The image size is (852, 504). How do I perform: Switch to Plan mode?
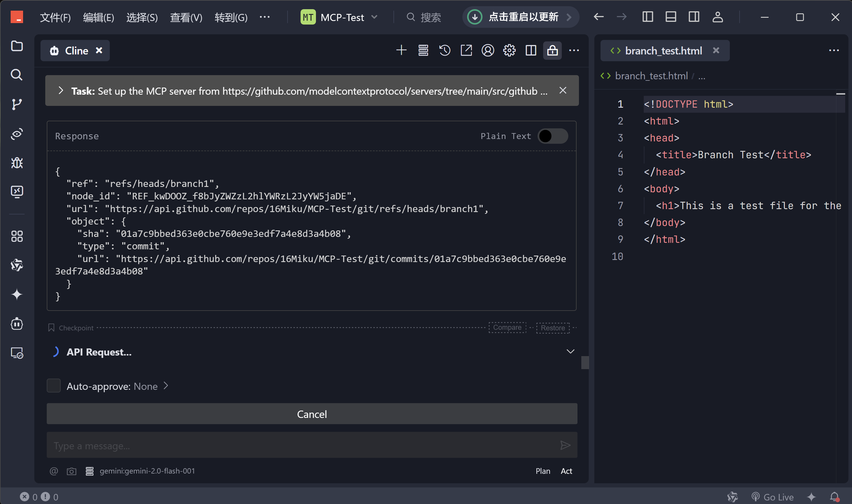tap(543, 471)
